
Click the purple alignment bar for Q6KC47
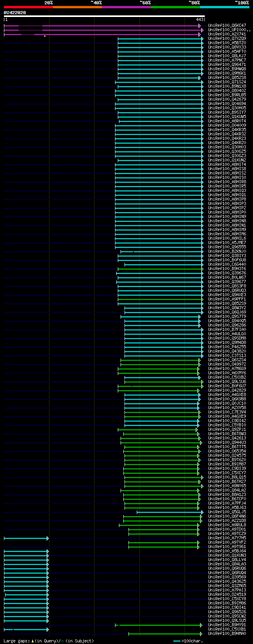pos(102,26)
